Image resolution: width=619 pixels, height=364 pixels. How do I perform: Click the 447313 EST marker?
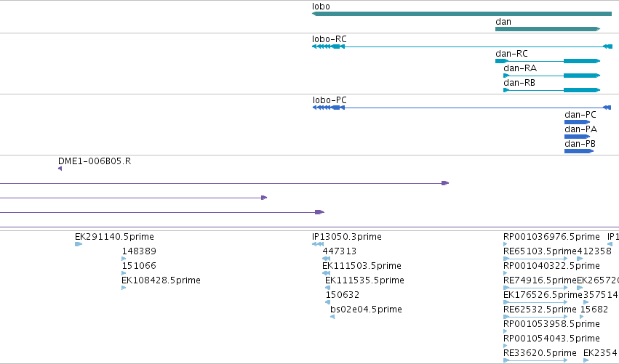327,259
